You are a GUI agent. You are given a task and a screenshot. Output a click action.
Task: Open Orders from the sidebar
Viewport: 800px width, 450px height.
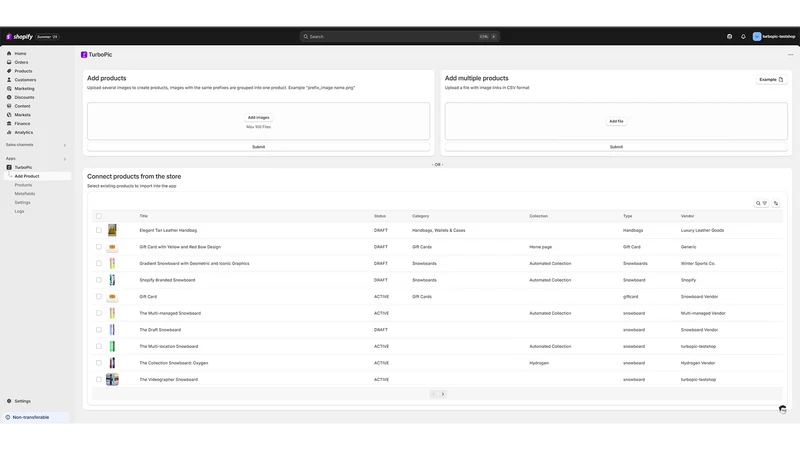click(21, 62)
